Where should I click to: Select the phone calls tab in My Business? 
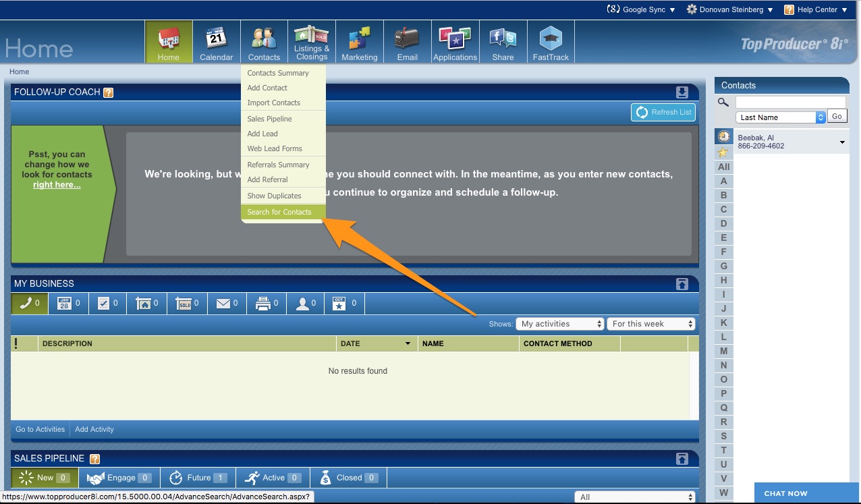30,304
